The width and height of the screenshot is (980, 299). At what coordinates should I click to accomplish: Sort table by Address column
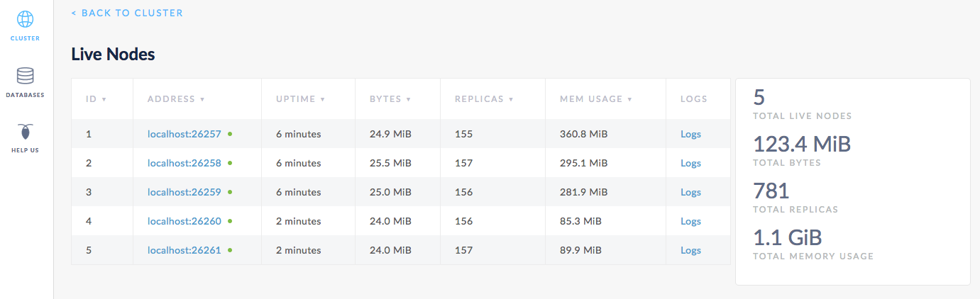tap(176, 99)
